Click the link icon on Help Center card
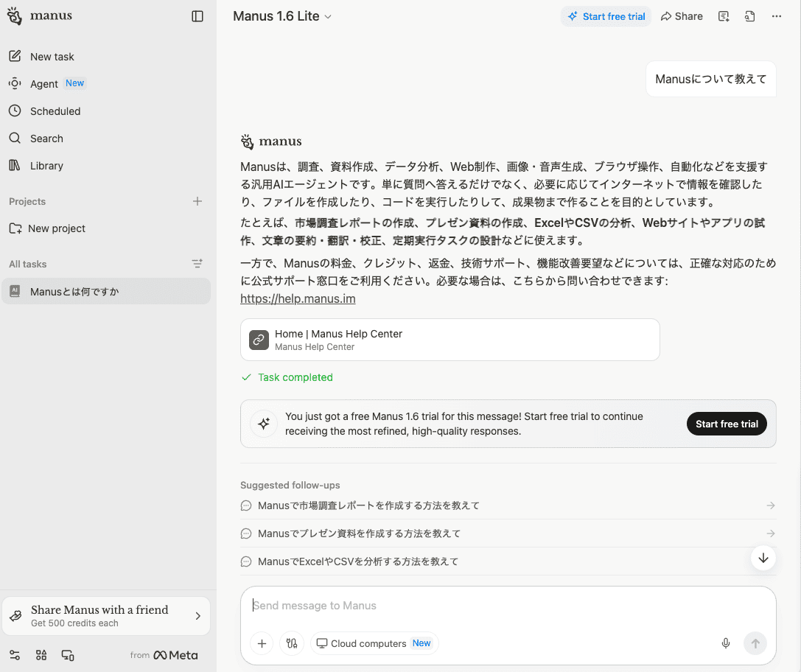801x672 pixels. click(259, 340)
